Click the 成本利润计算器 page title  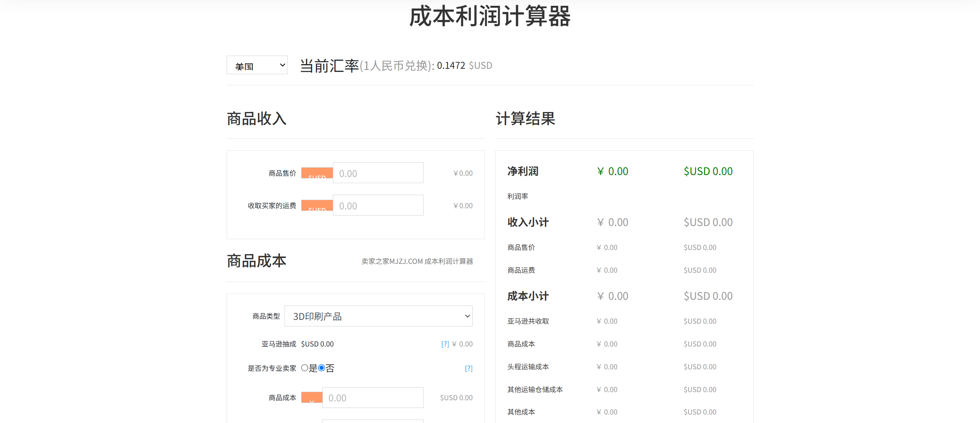(490, 16)
